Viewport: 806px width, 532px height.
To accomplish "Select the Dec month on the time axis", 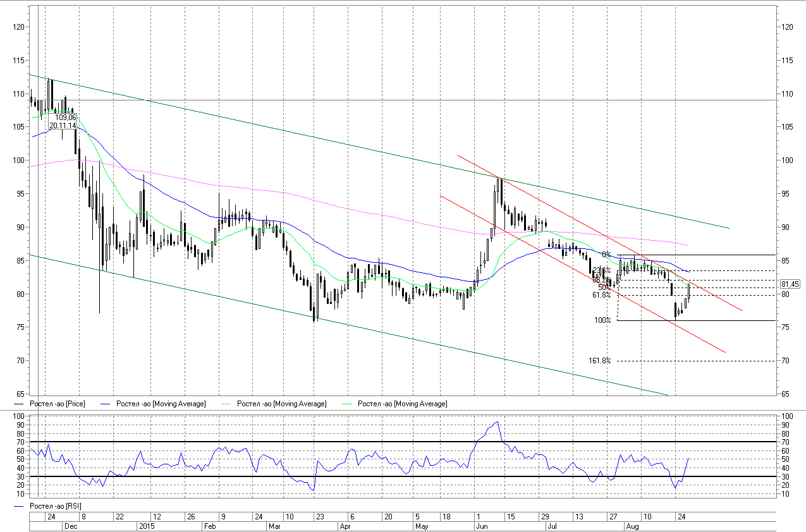I will pyautogui.click(x=71, y=526).
